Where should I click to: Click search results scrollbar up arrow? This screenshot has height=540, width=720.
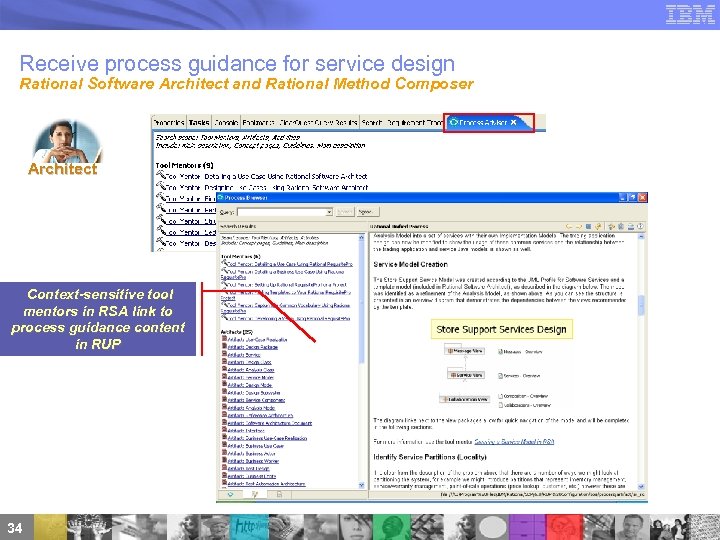[x=361, y=237]
